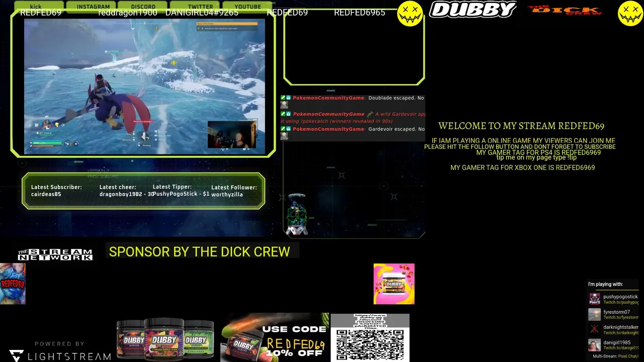Click the robot mascot sprite below the chat

click(x=296, y=215)
